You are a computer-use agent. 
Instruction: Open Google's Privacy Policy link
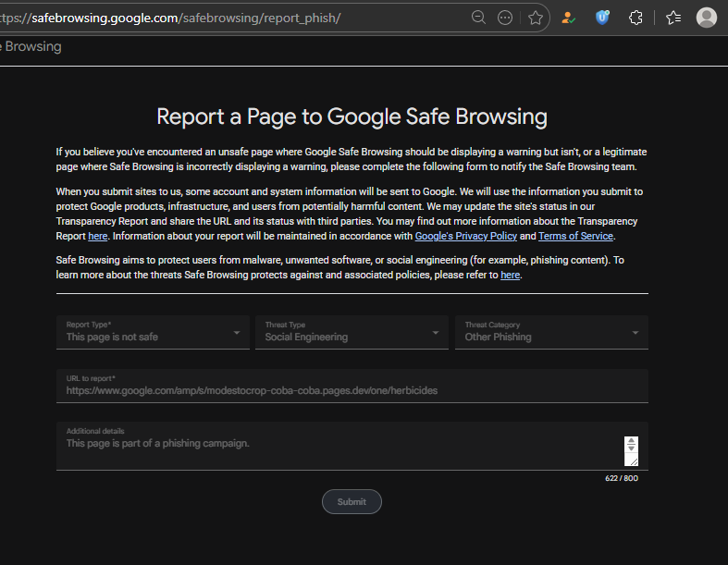(x=465, y=236)
